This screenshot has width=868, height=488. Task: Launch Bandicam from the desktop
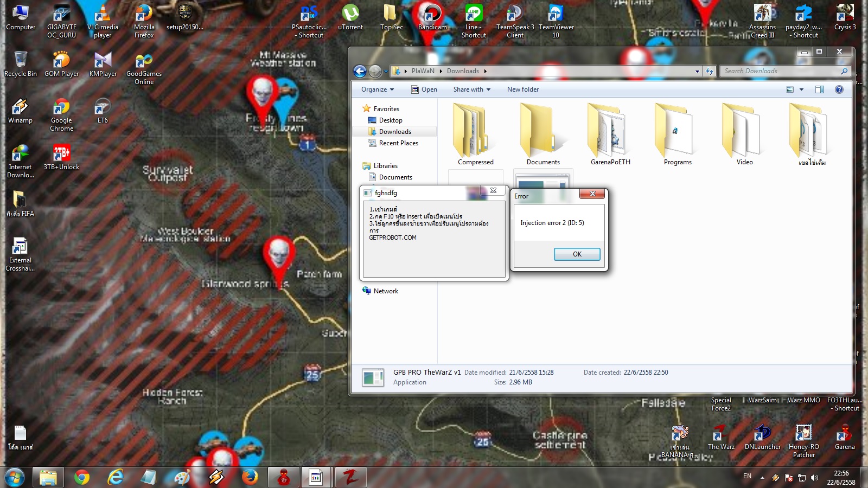[432, 17]
